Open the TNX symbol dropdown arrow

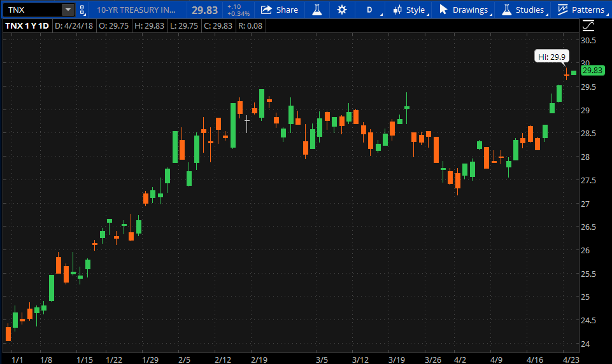[x=68, y=10]
